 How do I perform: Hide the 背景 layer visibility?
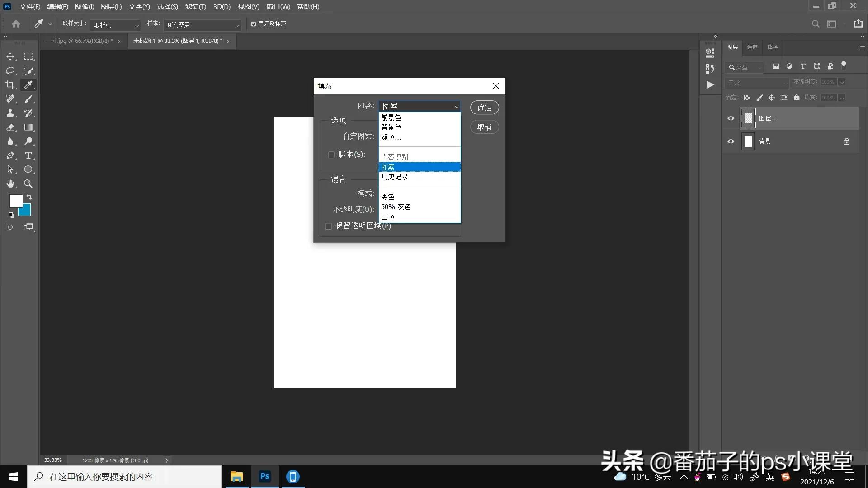(x=731, y=141)
